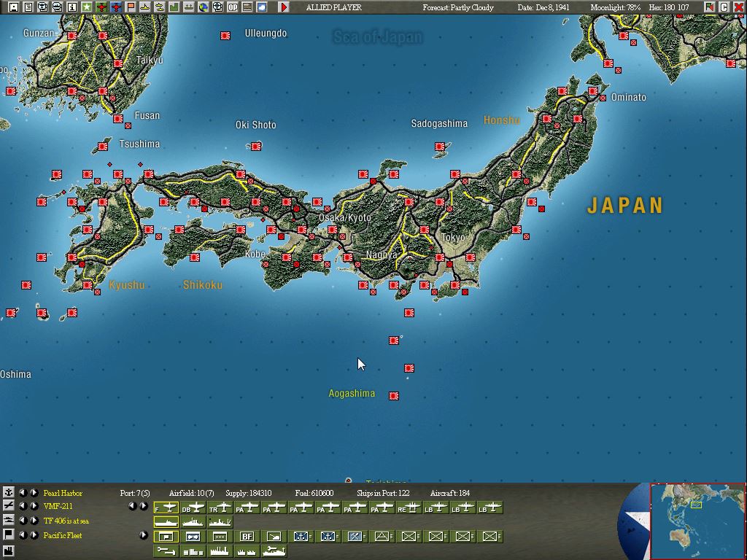
Task: Click 'Ships in Port: 122' readout
Action: point(383,493)
